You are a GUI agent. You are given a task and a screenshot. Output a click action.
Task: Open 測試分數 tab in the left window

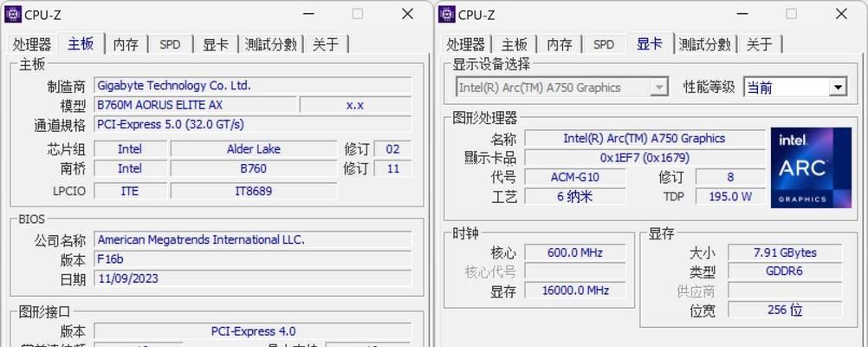pyautogui.click(x=270, y=44)
